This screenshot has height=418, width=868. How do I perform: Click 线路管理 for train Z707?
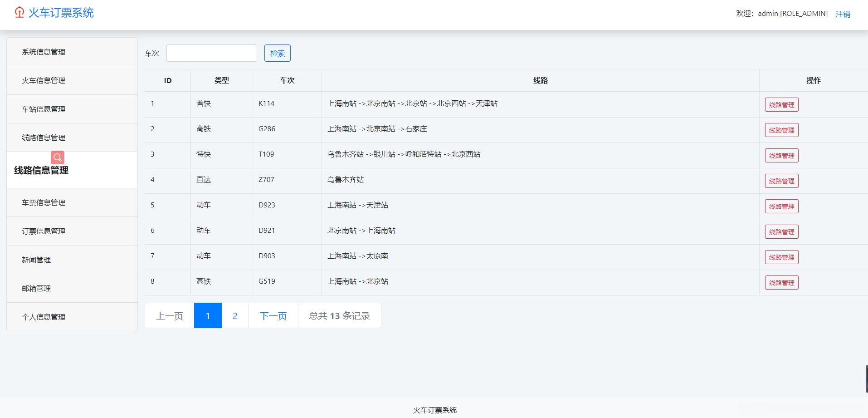pos(781,181)
